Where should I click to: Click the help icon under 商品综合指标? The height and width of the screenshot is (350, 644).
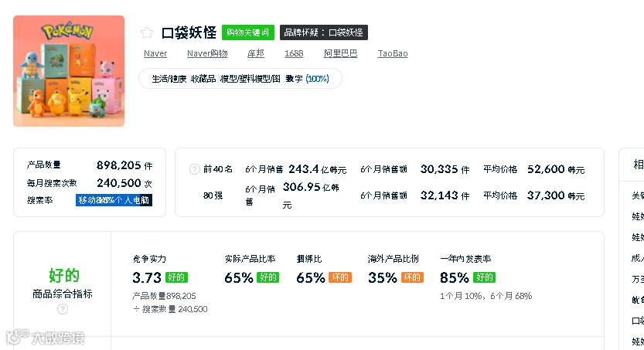coord(63,309)
